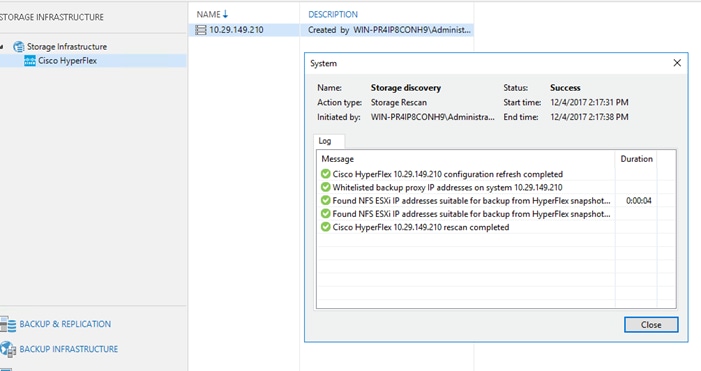The height and width of the screenshot is (371, 701).
Task: Click the end time 12/4/2017 2:17:38 PM
Action: (x=589, y=117)
